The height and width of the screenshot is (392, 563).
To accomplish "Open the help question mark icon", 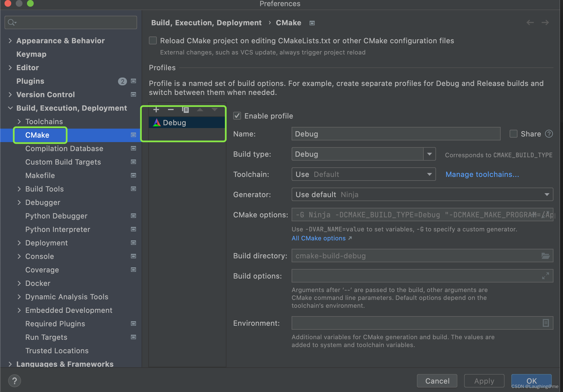I will coord(14,380).
